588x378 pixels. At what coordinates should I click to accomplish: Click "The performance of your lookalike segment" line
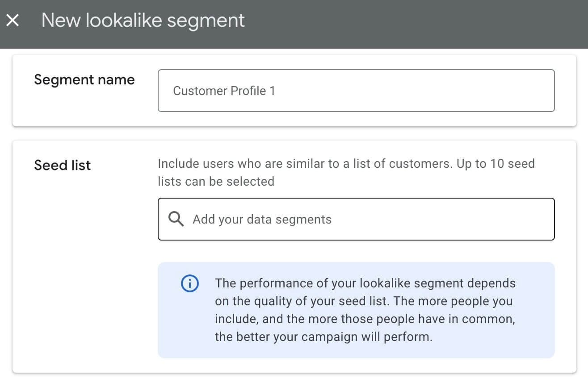pyautogui.click(x=365, y=283)
